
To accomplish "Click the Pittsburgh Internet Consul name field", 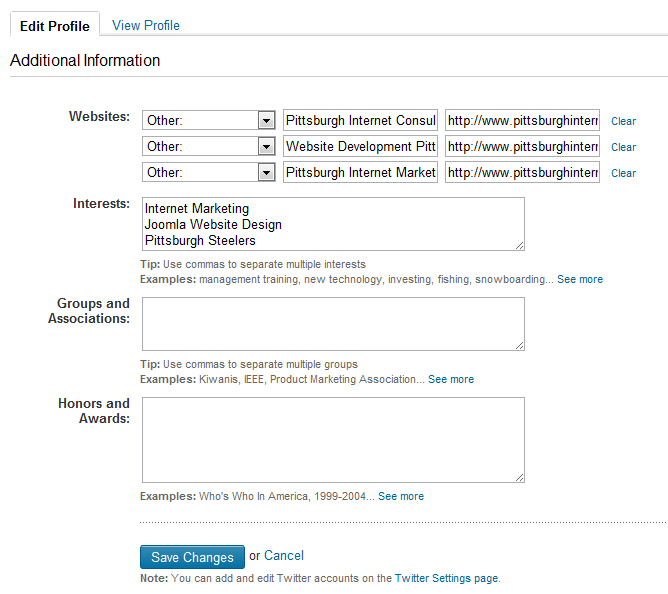I will click(361, 120).
